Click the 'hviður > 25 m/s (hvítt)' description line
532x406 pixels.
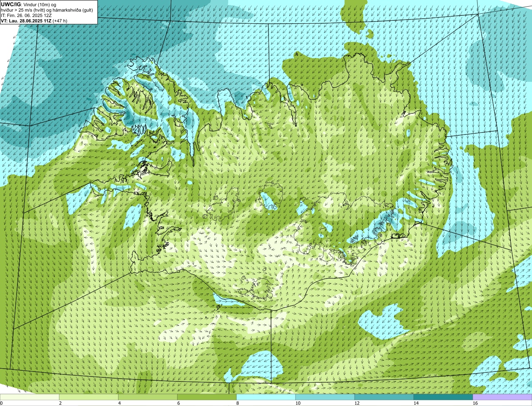coord(47,10)
